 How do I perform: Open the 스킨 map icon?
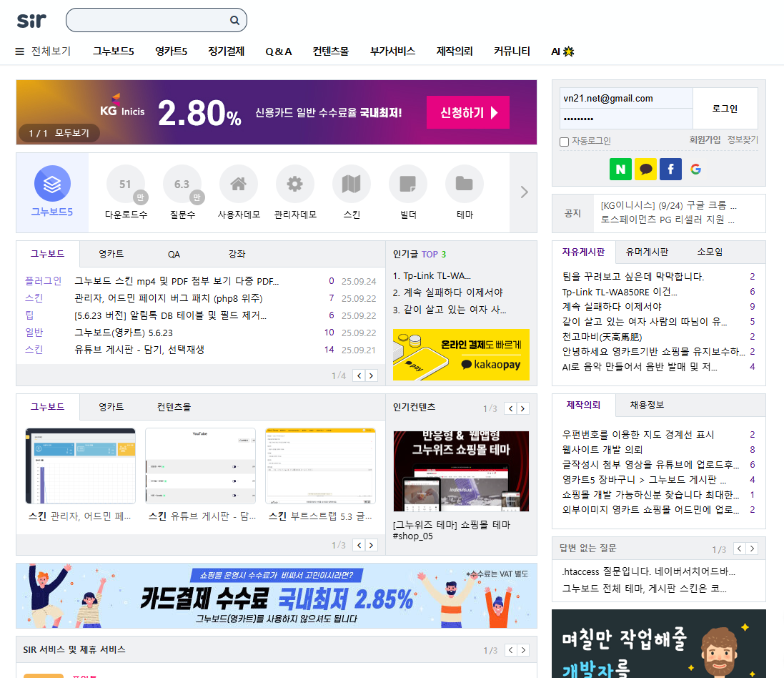click(352, 185)
